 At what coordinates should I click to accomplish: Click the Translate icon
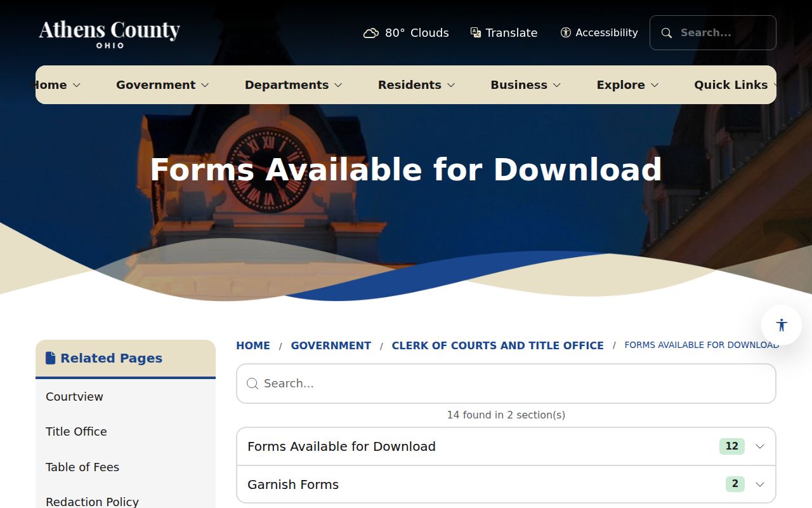coord(476,32)
